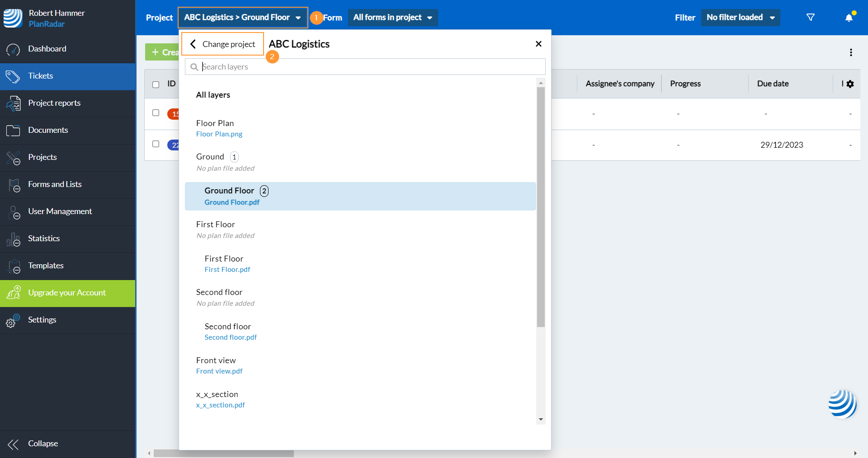Open the PlanRadar chat widget icon
The height and width of the screenshot is (458, 868).
[x=842, y=404]
